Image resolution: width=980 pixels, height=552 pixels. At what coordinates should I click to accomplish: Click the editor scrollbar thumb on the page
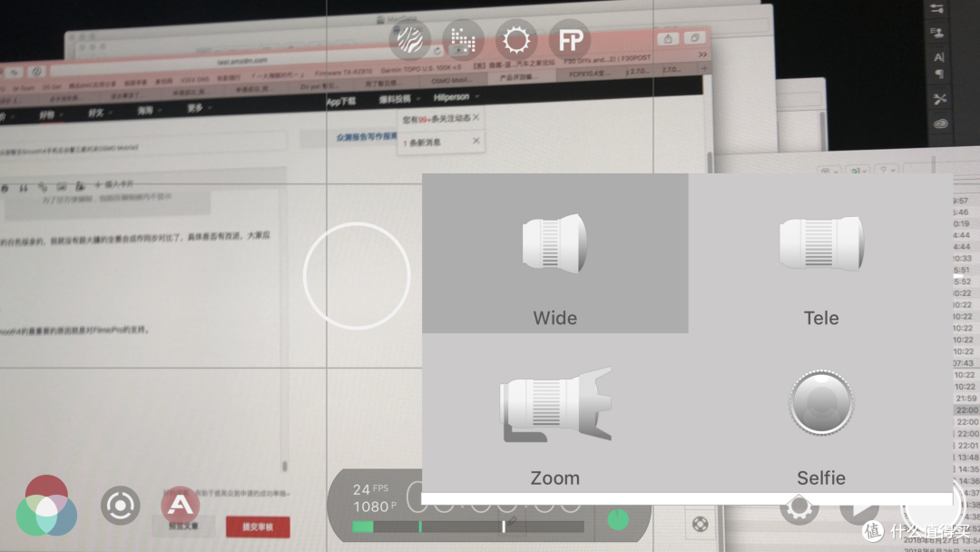tap(285, 466)
